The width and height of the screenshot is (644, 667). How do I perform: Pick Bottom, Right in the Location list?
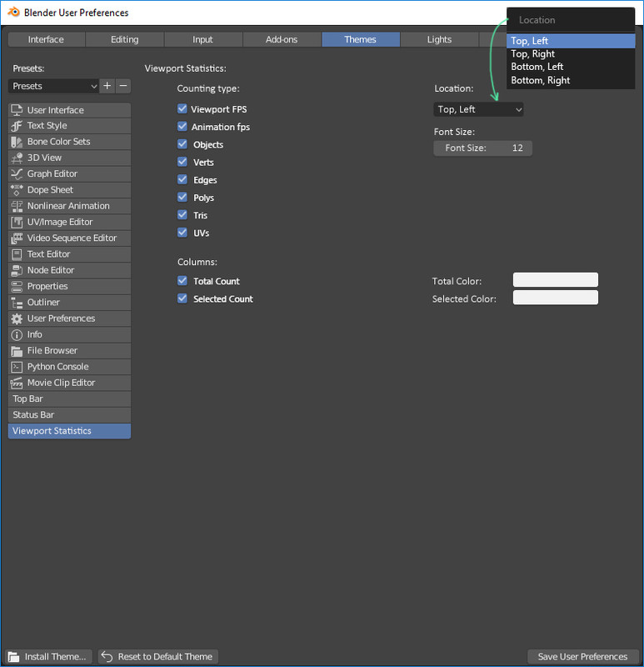coord(571,80)
